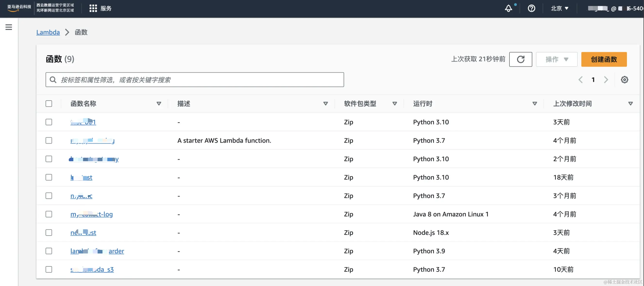Go to previous page arrow
644x286 pixels.
pyautogui.click(x=581, y=80)
